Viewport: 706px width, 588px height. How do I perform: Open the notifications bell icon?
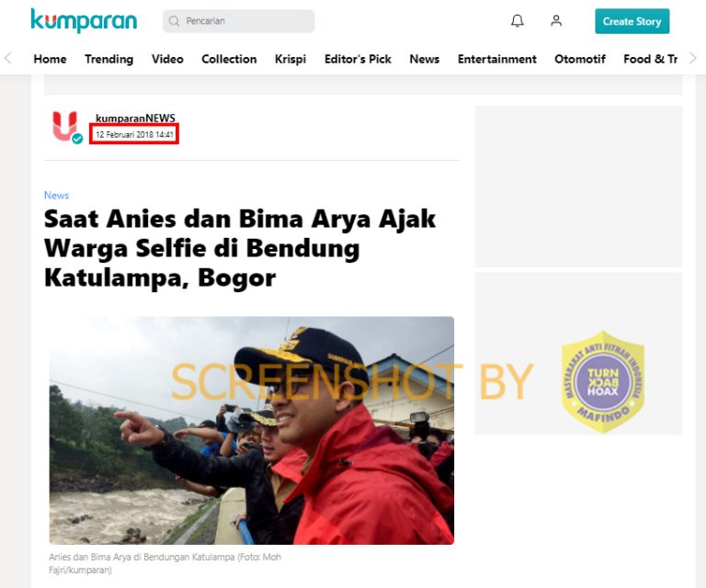pos(518,21)
